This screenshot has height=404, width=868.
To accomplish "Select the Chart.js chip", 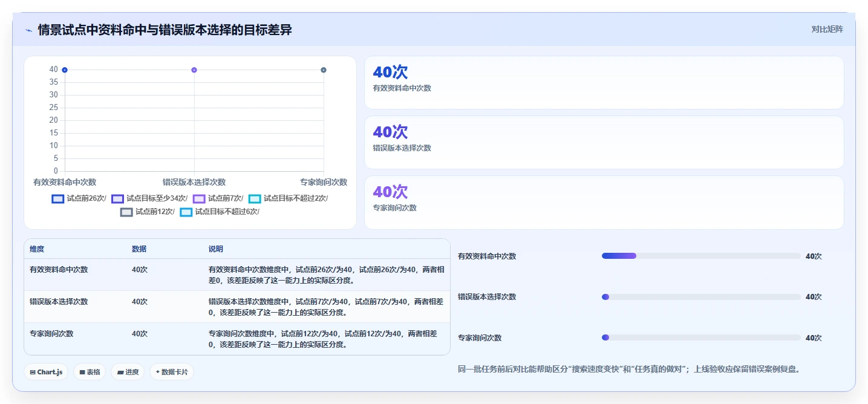I will pos(47,372).
